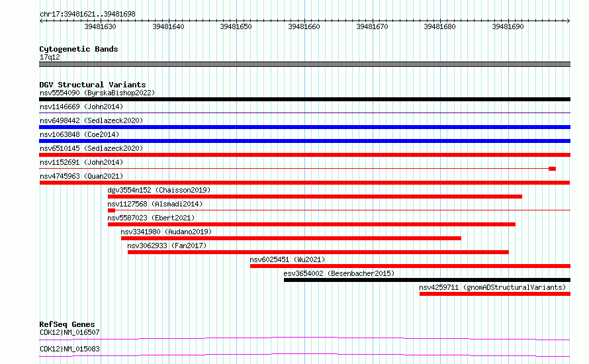Open the CDK12|NM_015083 transcript label
This screenshot has height=364, width=589.
[x=69, y=349]
